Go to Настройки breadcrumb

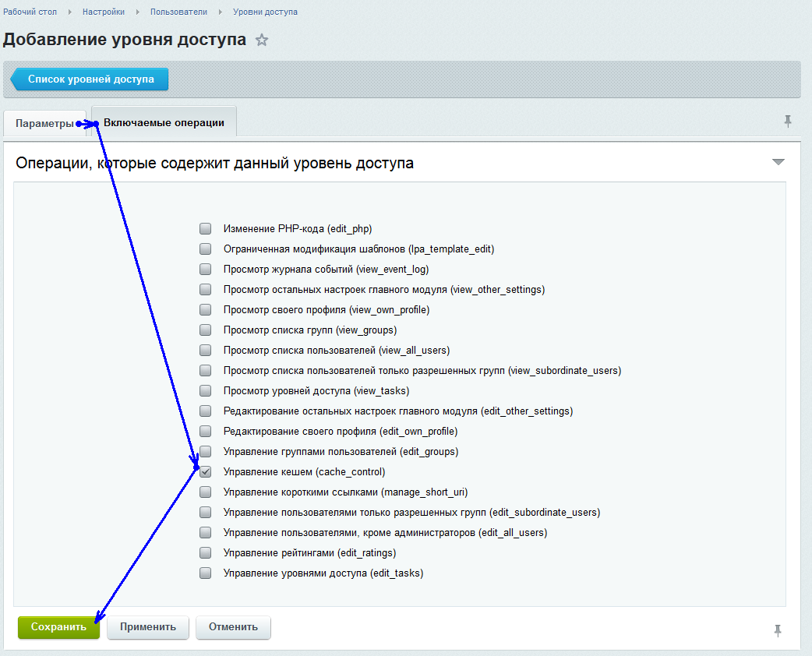104,12
